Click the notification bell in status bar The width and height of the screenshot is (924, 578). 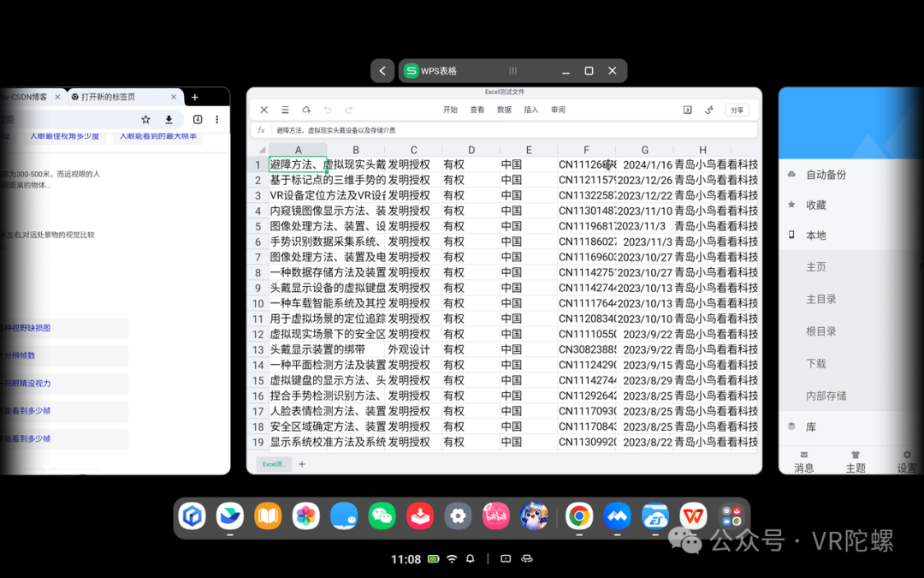pos(471,558)
